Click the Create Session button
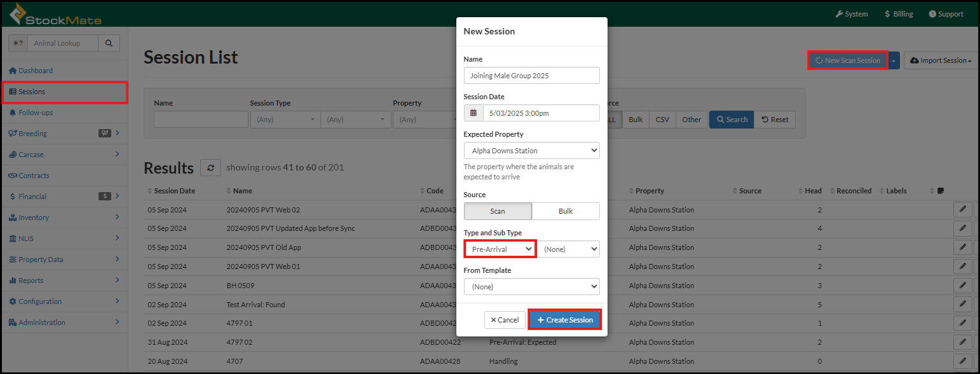This screenshot has height=374, width=980. click(x=565, y=320)
